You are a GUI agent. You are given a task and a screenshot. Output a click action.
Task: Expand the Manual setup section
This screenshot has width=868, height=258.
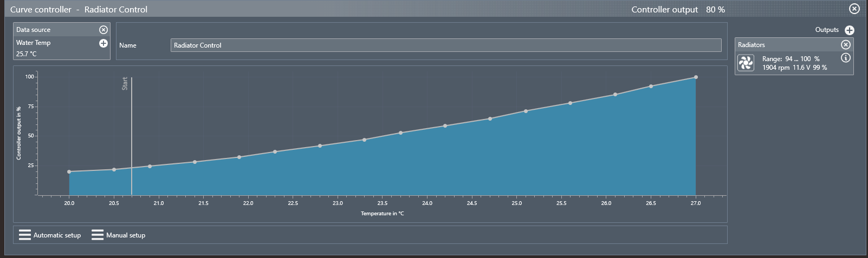(x=119, y=235)
